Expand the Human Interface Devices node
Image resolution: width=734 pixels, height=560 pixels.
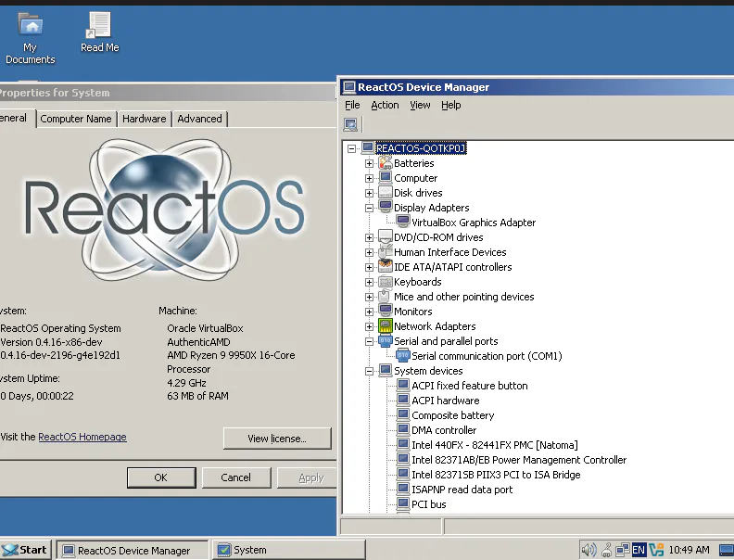pyautogui.click(x=370, y=252)
